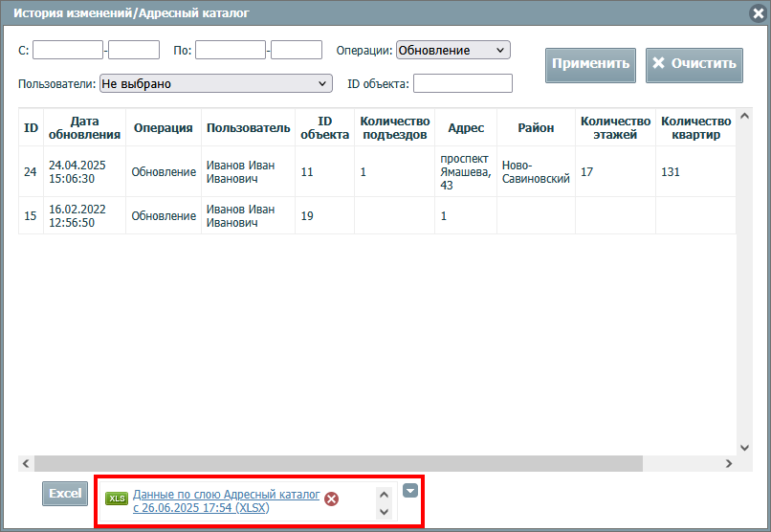The height and width of the screenshot is (532, 771).
Task: Click the horizontal scroll right arrow
Action: (728, 463)
